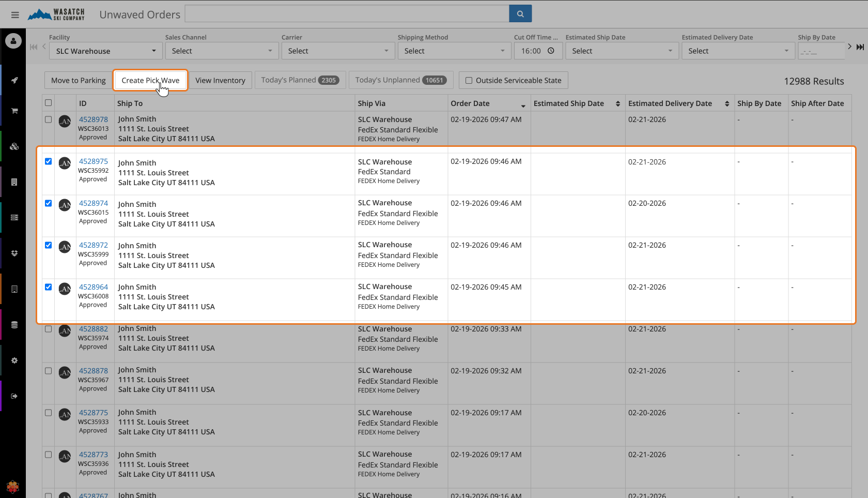Click the avatar icon for order 4528882

coord(65,331)
